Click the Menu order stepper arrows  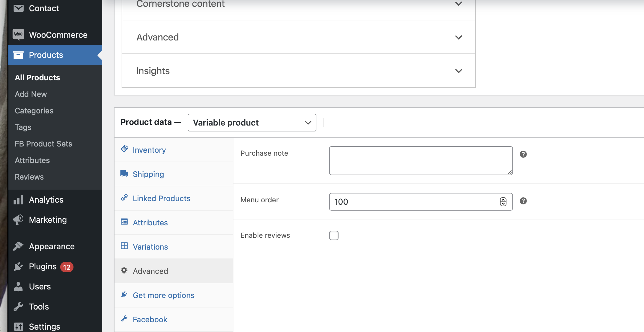(503, 202)
